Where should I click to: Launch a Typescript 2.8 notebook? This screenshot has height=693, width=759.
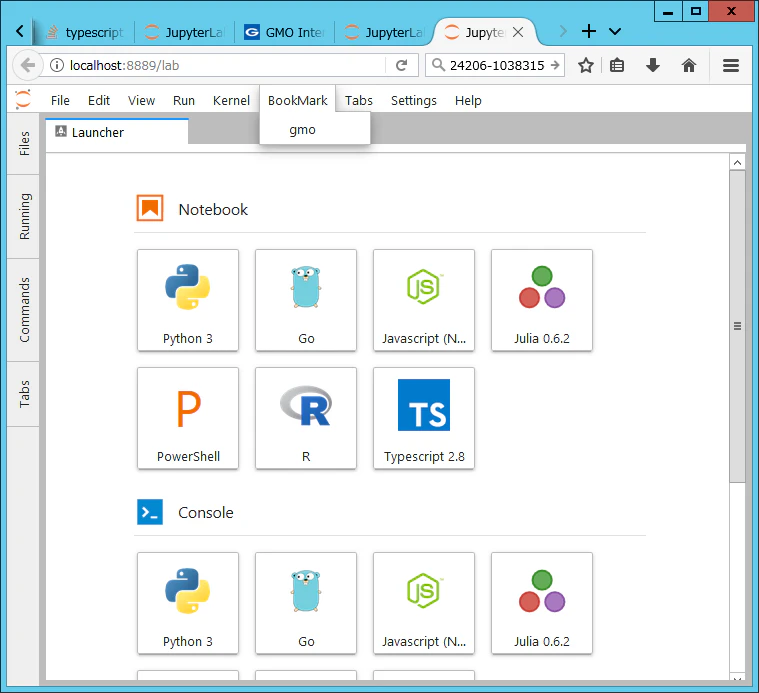click(424, 418)
